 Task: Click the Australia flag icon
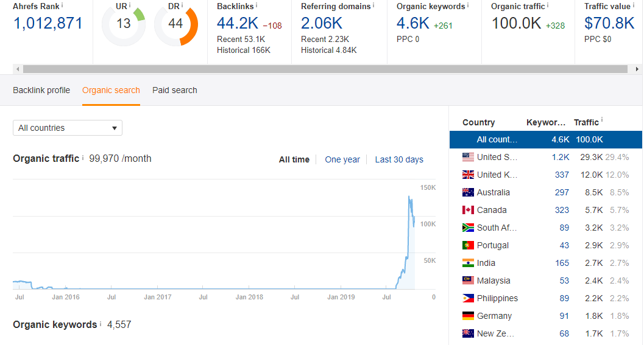[468, 192]
